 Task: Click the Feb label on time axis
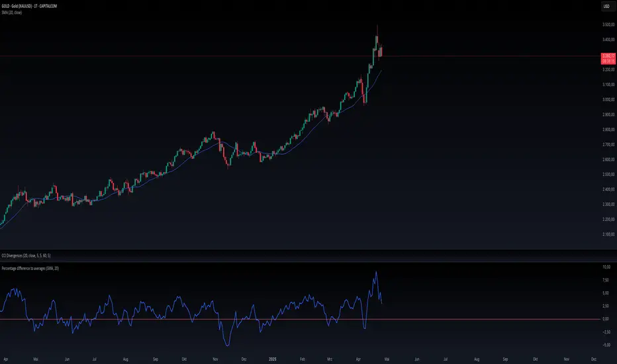[x=302, y=359]
